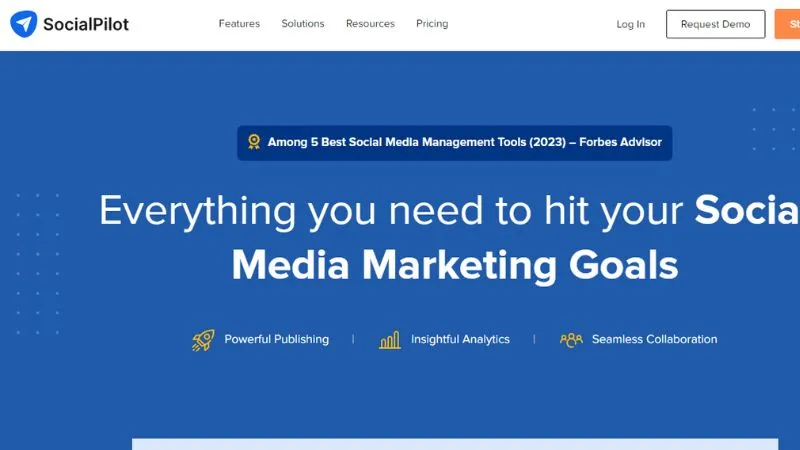This screenshot has height=450, width=800.
Task: Open the Resources menu
Action: pos(370,23)
